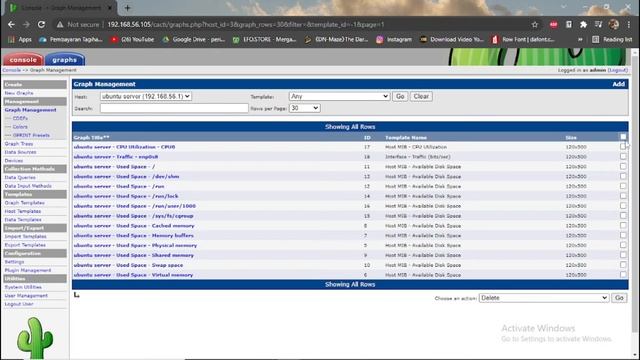This screenshot has height=360, width=640.
Task: Click the Console breadcrumb link
Action: [11, 70]
